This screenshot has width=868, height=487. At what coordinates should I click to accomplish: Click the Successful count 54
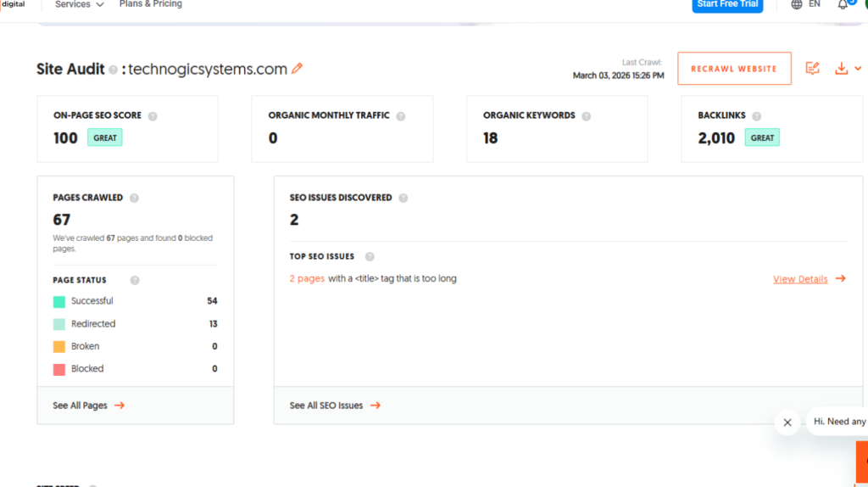click(212, 301)
